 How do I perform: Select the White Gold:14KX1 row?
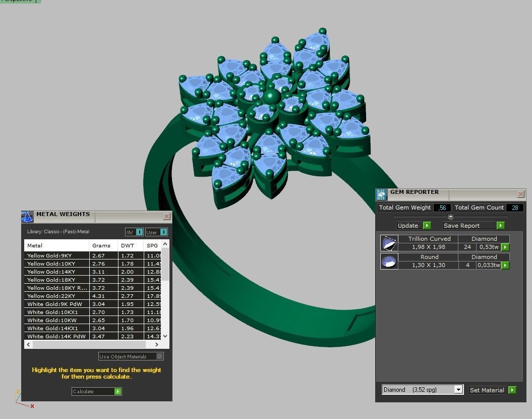coord(93,328)
